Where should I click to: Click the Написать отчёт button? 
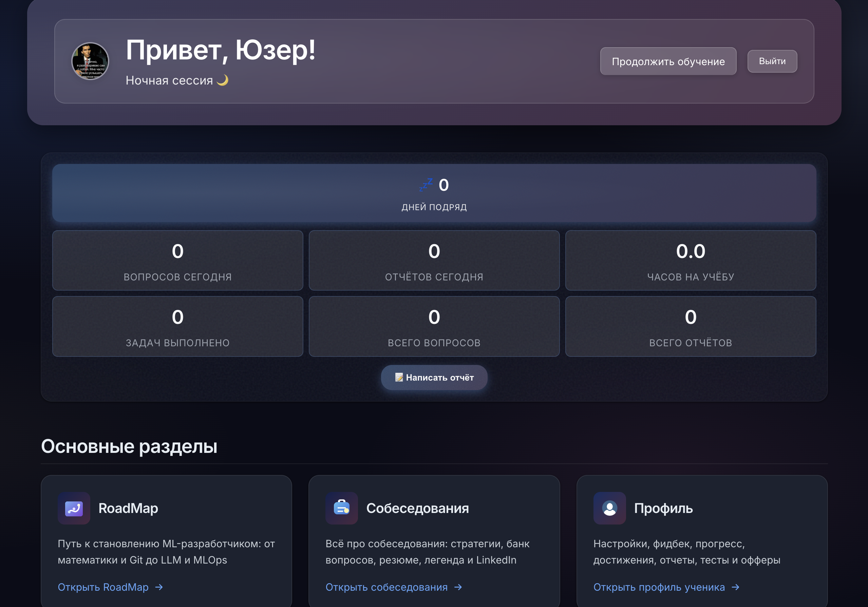(434, 378)
